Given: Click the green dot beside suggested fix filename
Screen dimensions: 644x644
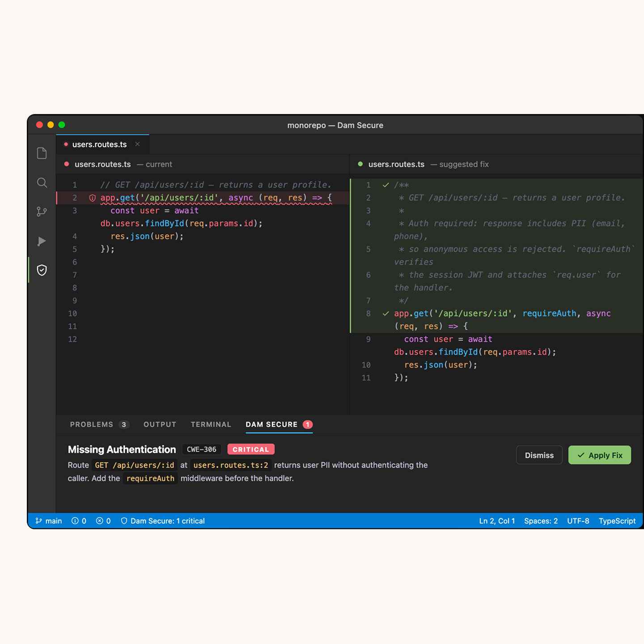Looking at the screenshot, I should pos(360,164).
